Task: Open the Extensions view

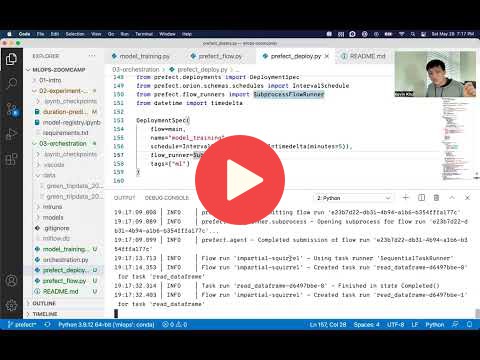Action: [x=11, y=159]
